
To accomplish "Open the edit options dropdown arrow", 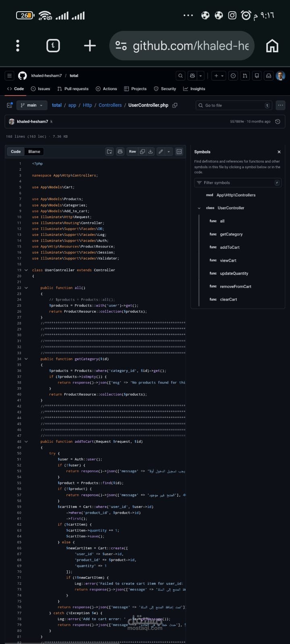I will 169,152.
